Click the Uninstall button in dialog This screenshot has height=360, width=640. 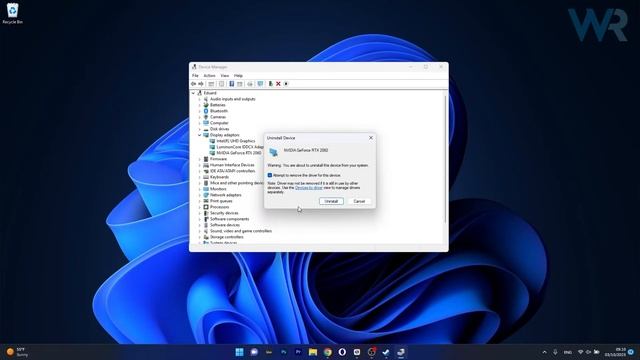click(x=331, y=201)
